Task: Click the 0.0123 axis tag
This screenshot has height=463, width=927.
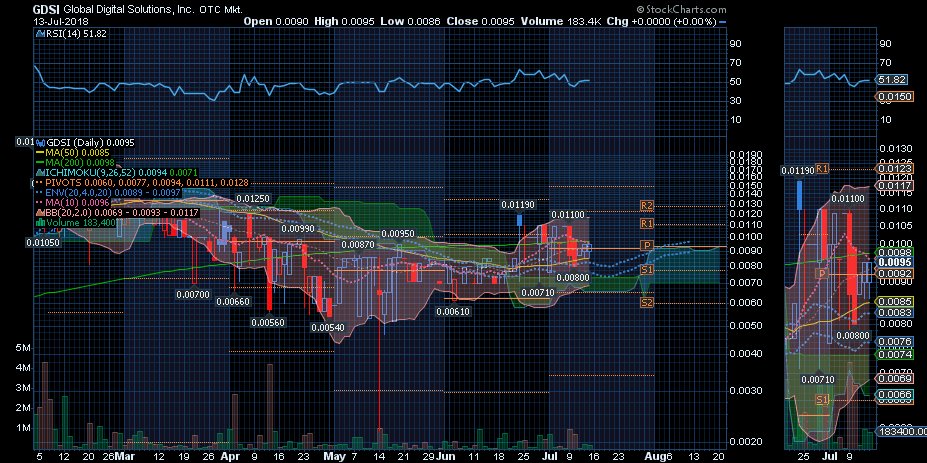Action: click(892, 169)
